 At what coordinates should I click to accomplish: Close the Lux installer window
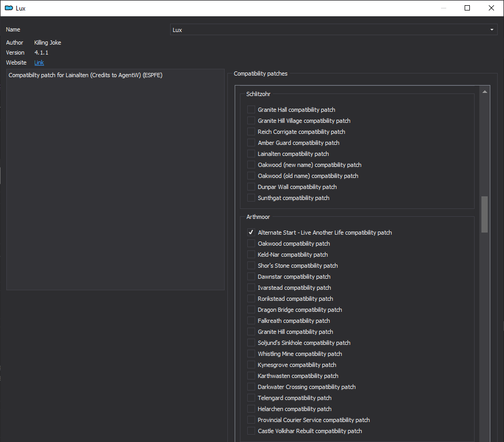[x=491, y=8]
